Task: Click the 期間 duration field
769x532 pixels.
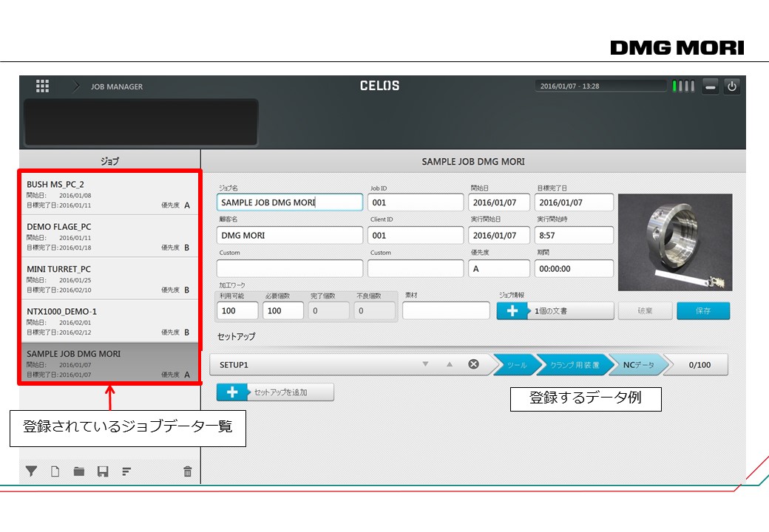Action: click(574, 268)
